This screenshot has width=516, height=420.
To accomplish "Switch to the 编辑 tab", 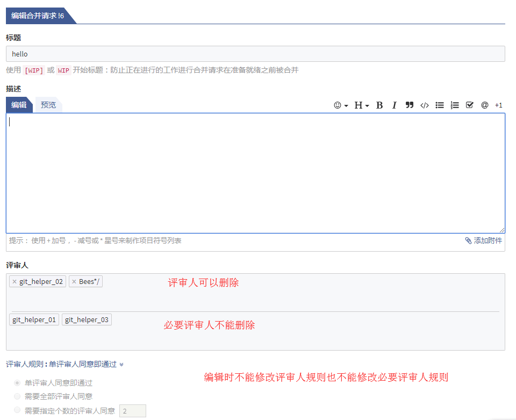I will (x=19, y=105).
